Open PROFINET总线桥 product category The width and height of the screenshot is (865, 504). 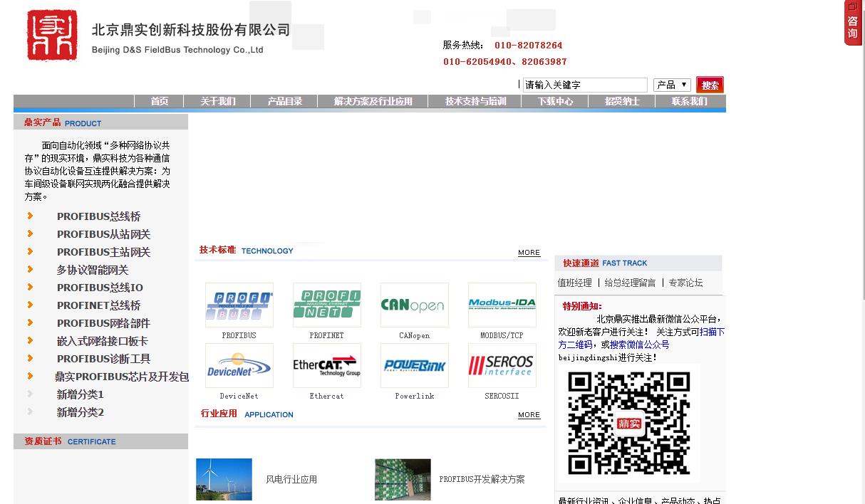pos(99,305)
